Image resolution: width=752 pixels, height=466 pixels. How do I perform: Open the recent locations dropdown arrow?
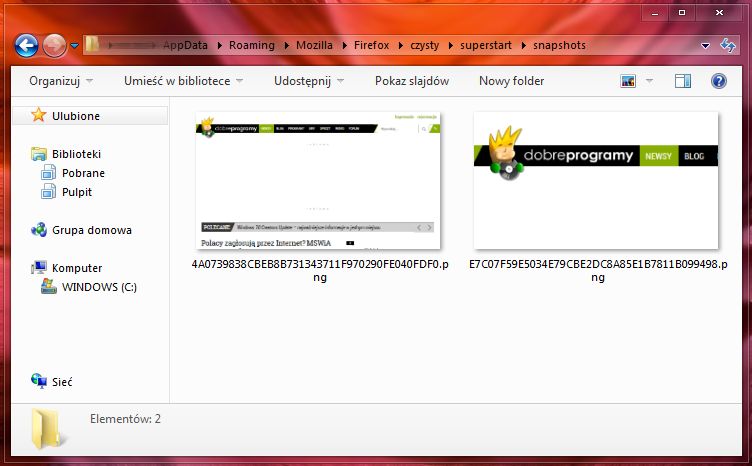coord(74,46)
